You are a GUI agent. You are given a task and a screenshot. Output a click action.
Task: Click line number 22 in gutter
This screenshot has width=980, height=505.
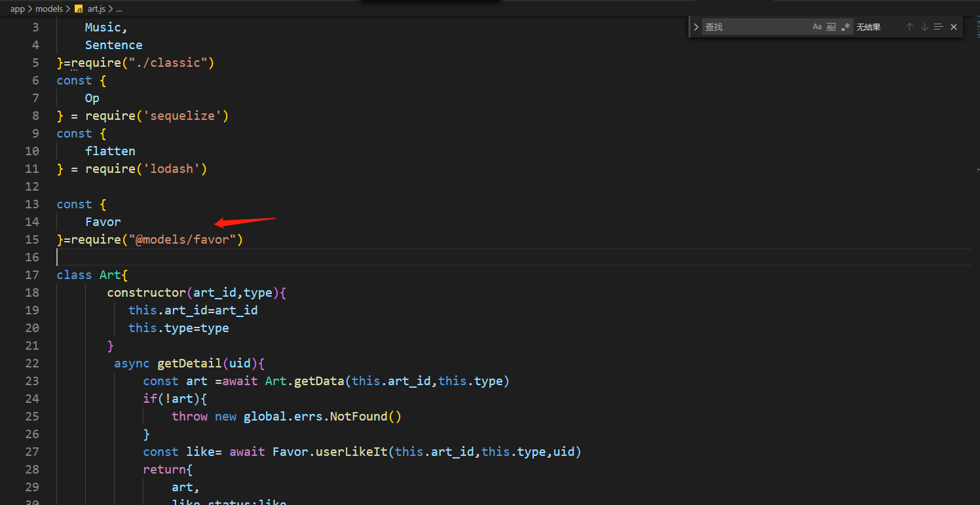pyautogui.click(x=32, y=363)
